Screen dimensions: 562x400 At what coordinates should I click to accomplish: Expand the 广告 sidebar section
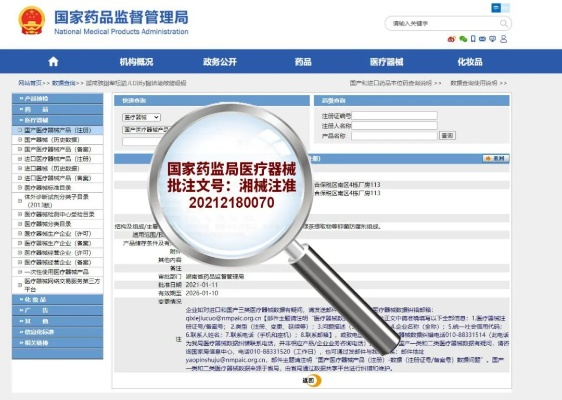click(57, 310)
